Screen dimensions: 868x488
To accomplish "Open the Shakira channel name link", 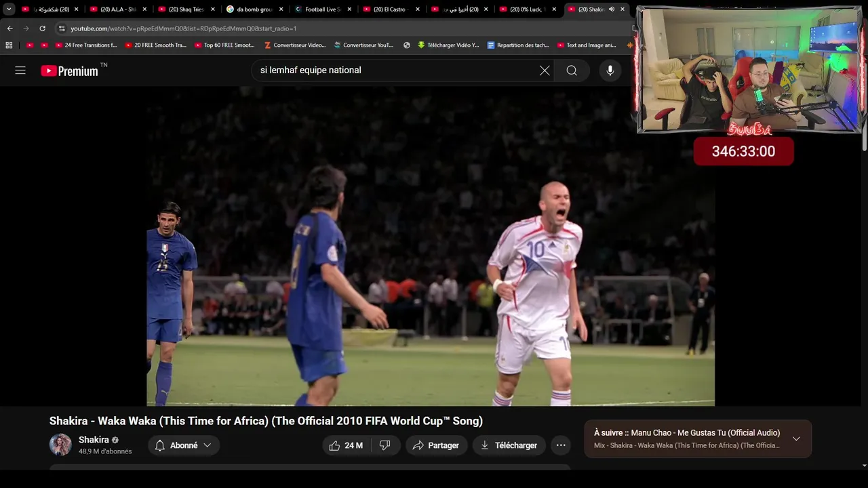I will click(x=94, y=440).
